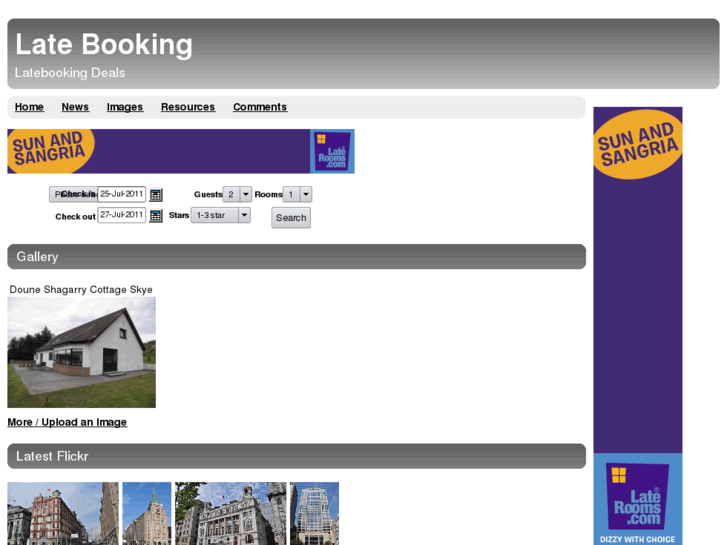The height and width of the screenshot is (545, 727).
Task: Open the Flickr thumbnail of green-roofed tower
Action: tap(147, 513)
